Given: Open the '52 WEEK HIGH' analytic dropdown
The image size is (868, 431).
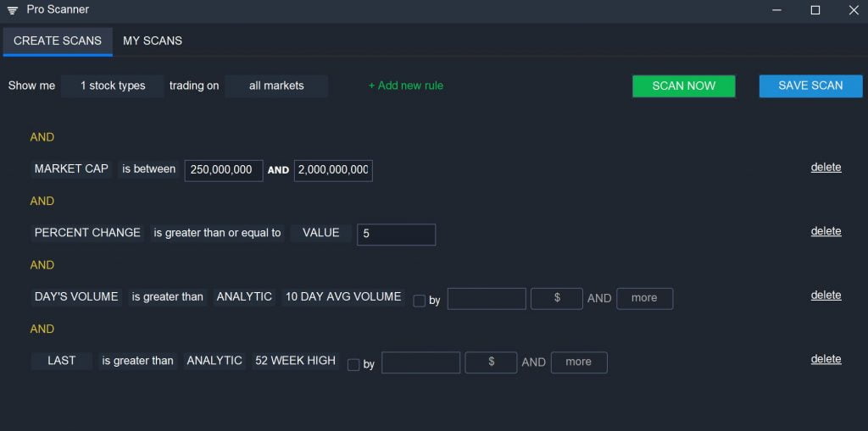Looking at the screenshot, I should click(295, 361).
